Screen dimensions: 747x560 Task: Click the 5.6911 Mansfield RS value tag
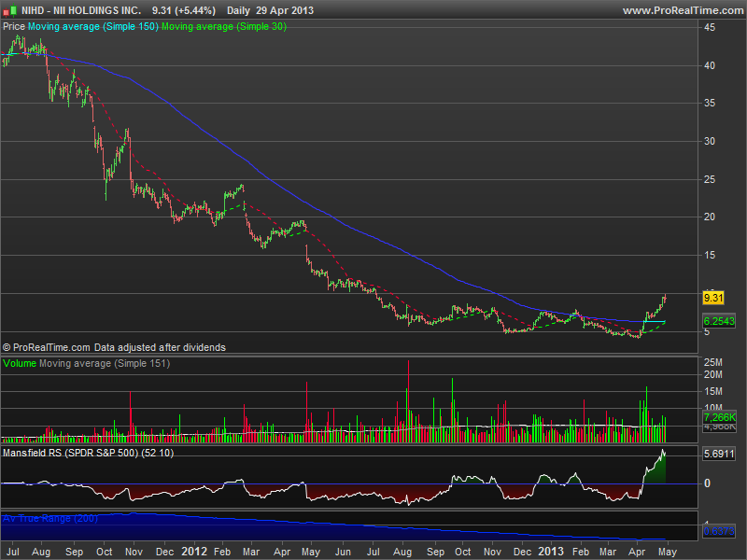pyautogui.click(x=717, y=453)
